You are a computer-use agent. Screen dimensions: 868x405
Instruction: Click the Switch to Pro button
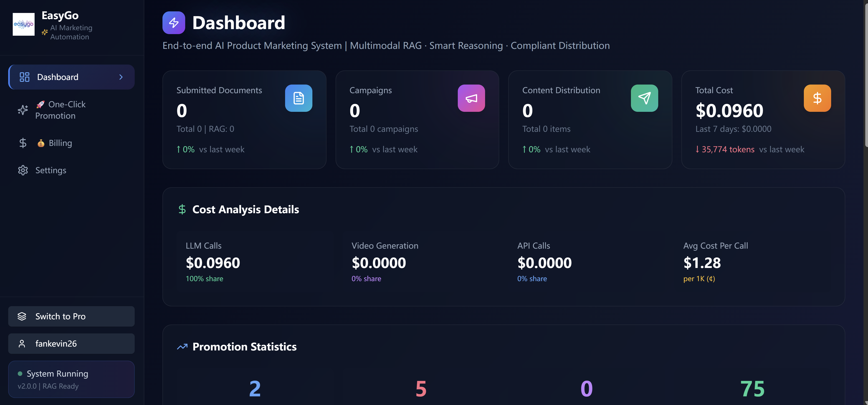pyautogui.click(x=71, y=316)
